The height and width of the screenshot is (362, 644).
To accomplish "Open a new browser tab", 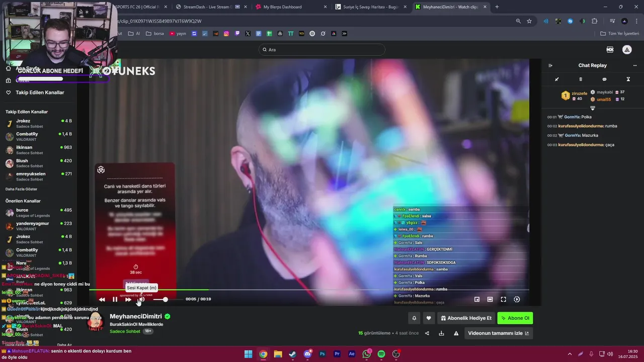I will (x=497, y=7).
